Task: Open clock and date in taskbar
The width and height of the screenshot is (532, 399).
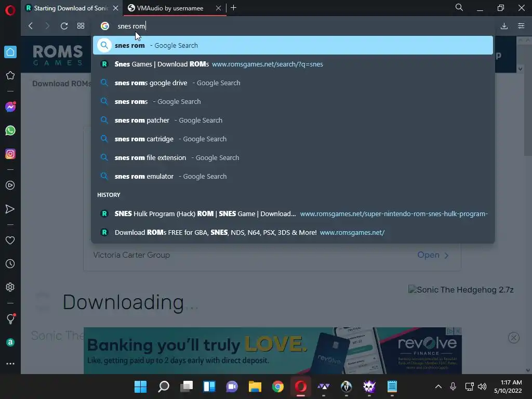Action: (508, 387)
